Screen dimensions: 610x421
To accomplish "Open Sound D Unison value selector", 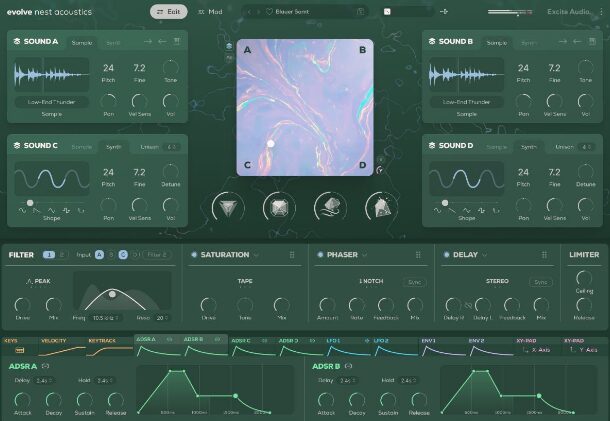I will pos(586,147).
